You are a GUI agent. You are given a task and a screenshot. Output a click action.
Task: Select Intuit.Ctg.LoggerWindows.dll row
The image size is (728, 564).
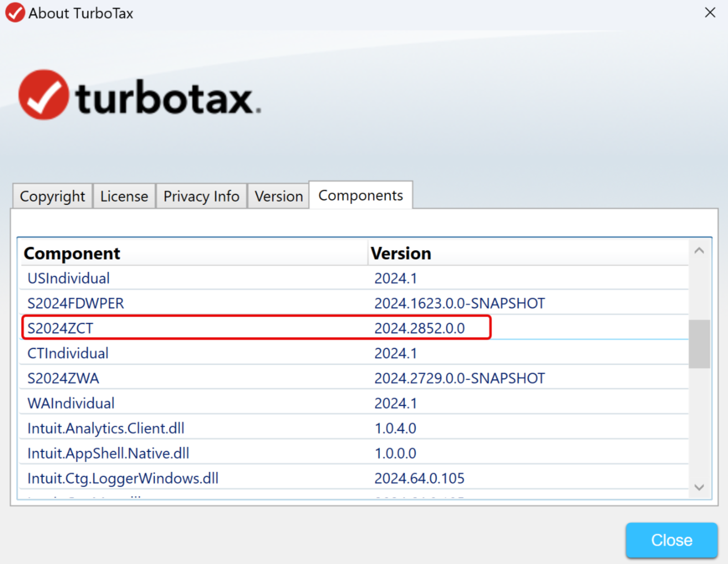[x=355, y=478]
